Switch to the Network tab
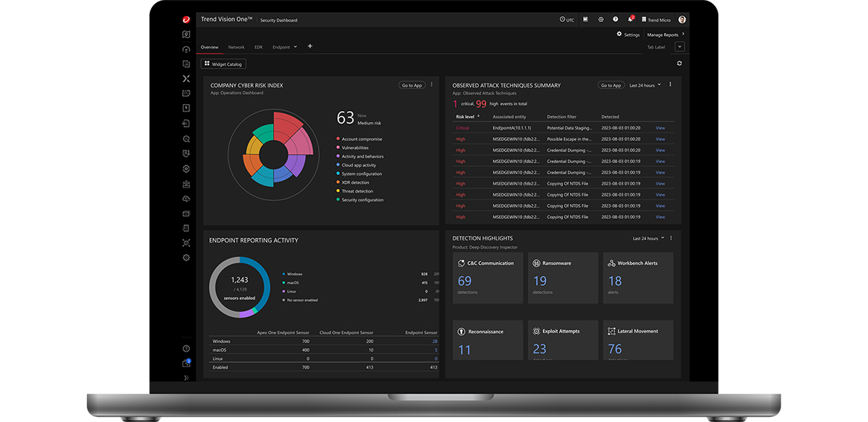The width and height of the screenshot is (868, 422). pyautogui.click(x=237, y=47)
